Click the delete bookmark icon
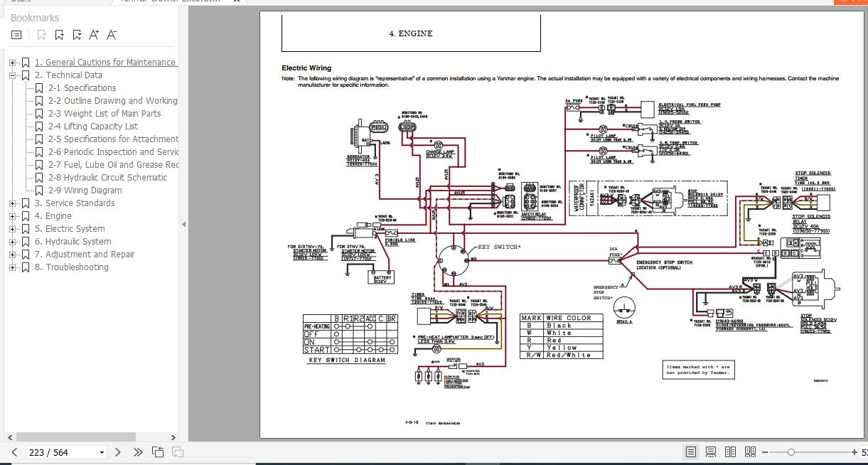 tap(41, 35)
